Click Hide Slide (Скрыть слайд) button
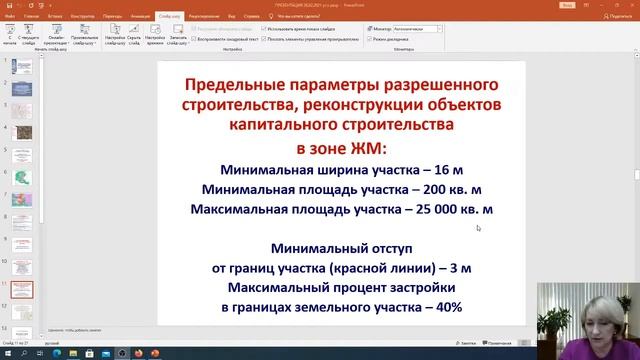Image resolution: width=640 pixels, height=360 pixels. [x=134, y=34]
